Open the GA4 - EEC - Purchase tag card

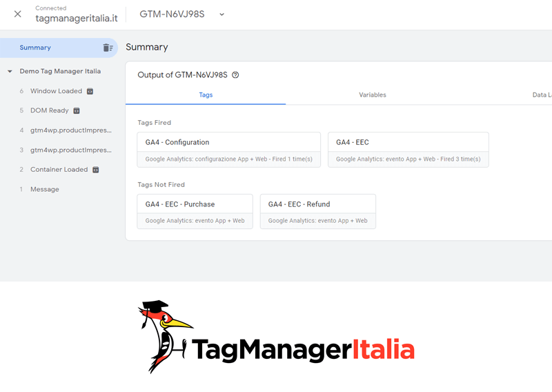[195, 211]
